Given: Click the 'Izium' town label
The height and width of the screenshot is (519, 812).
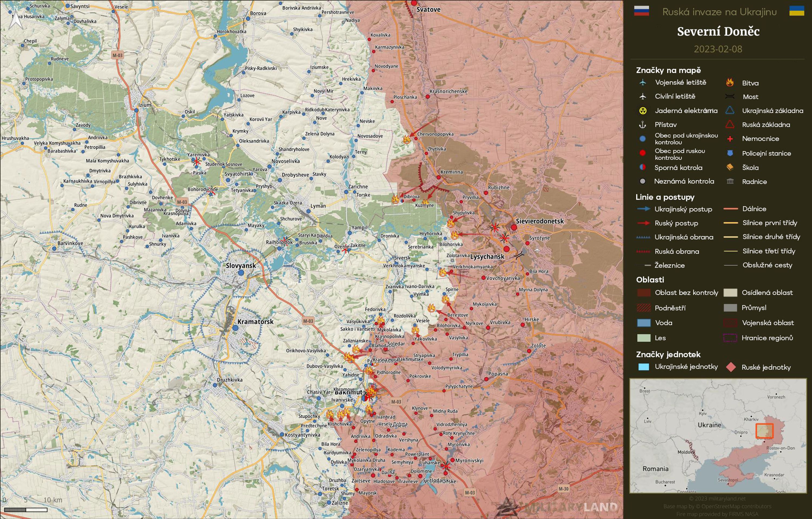Looking at the screenshot, I should click(x=145, y=105).
